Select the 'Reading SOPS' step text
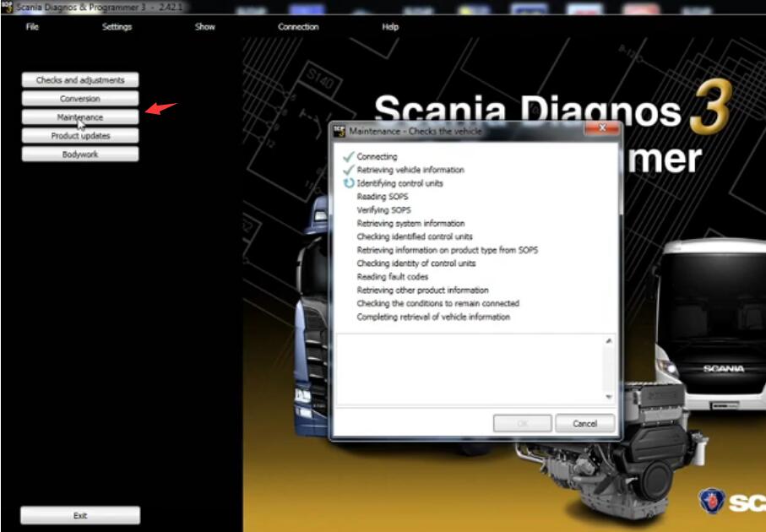 point(382,197)
